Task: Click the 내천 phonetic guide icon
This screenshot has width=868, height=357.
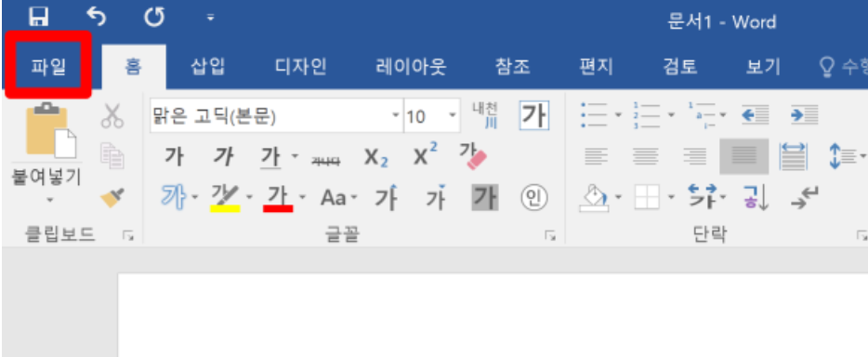Action: (485, 115)
